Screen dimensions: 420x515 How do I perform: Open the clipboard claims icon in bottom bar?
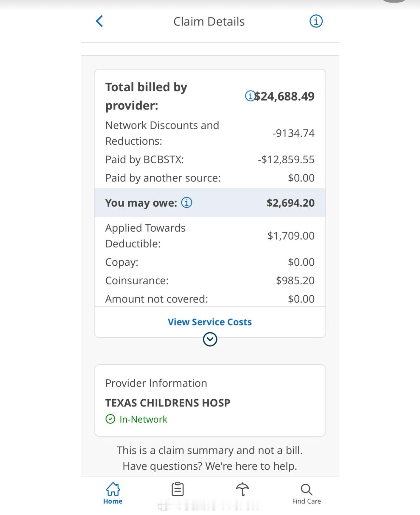pyautogui.click(x=177, y=489)
